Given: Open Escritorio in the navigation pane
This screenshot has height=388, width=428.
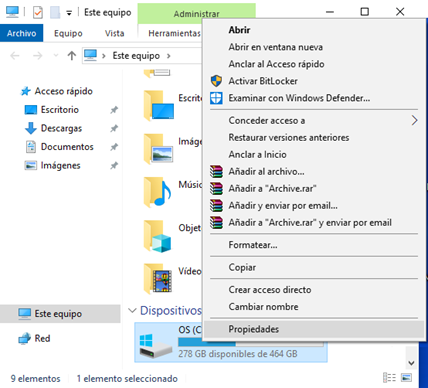Looking at the screenshot, I should click(x=60, y=110).
